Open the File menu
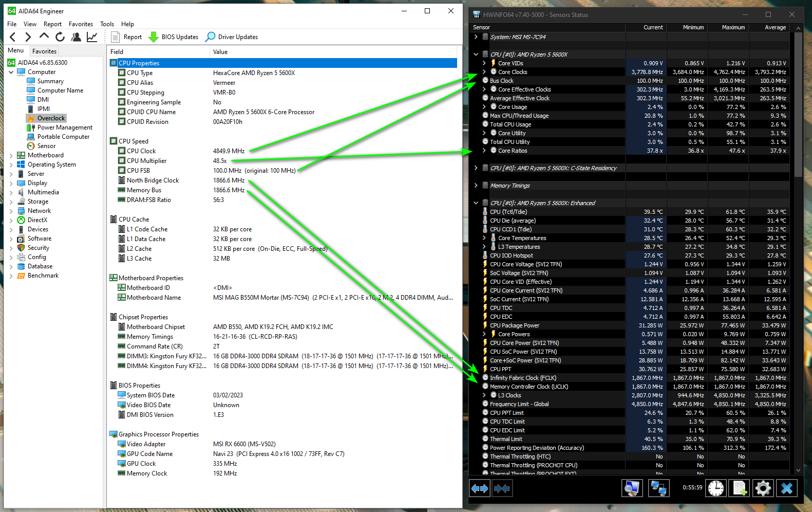 (x=12, y=24)
